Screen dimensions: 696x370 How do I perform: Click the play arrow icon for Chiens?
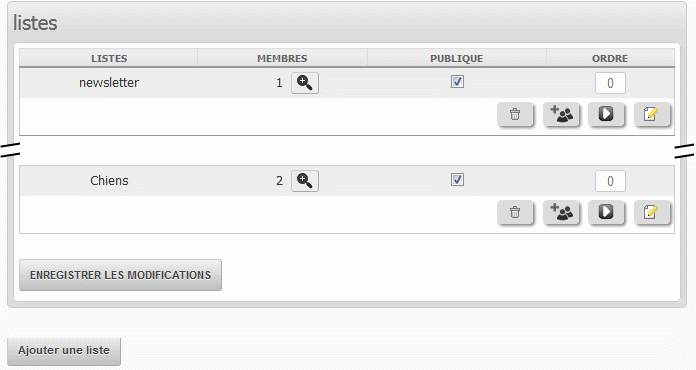pos(606,213)
